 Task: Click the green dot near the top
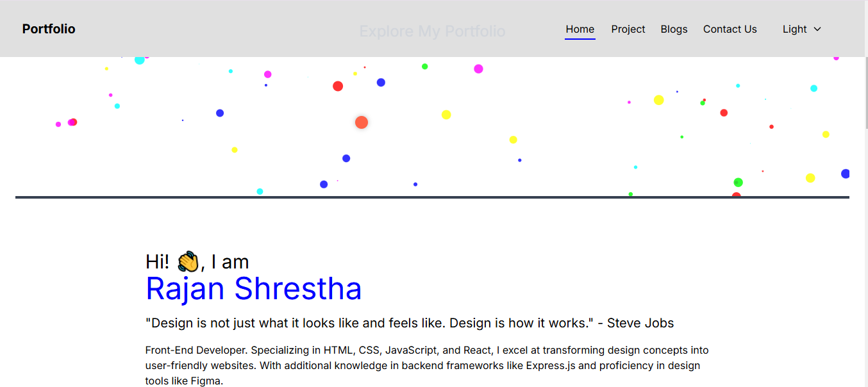[x=424, y=65]
